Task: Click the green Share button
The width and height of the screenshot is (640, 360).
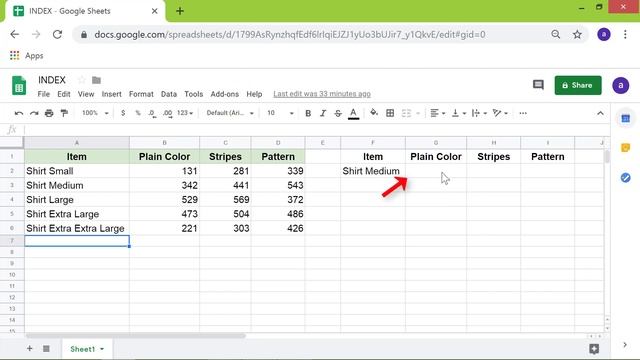Action: pos(578,85)
